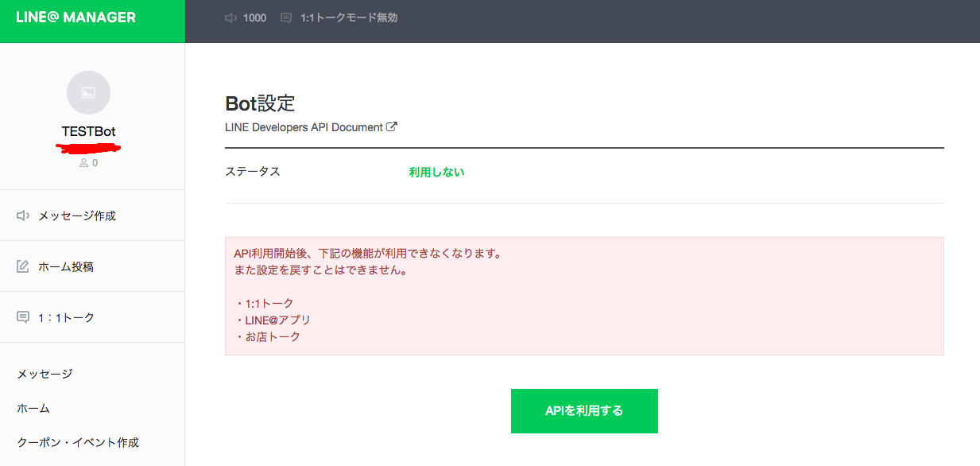
Task: Click the follower count person icon
Action: [x=83, y=163]
